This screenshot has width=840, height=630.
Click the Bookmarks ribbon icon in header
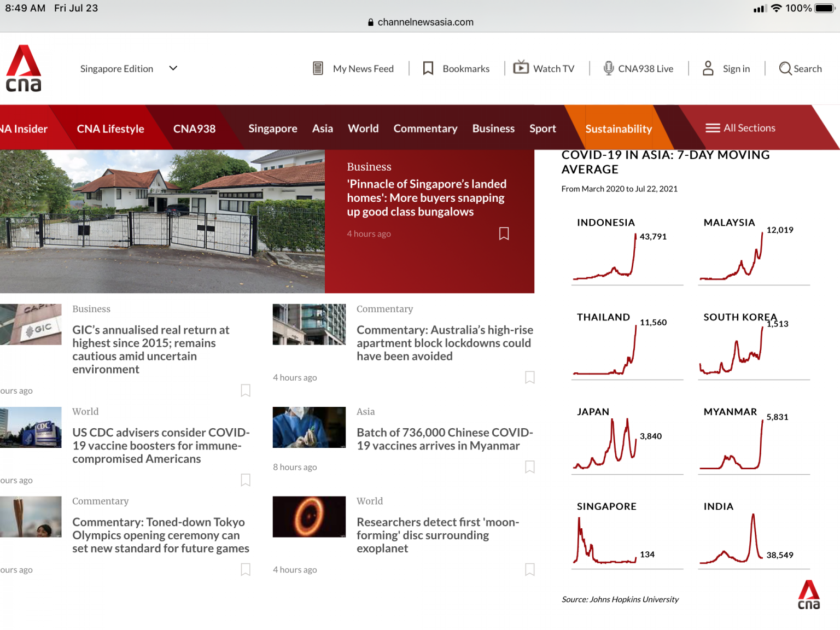[x=428, y=68]
